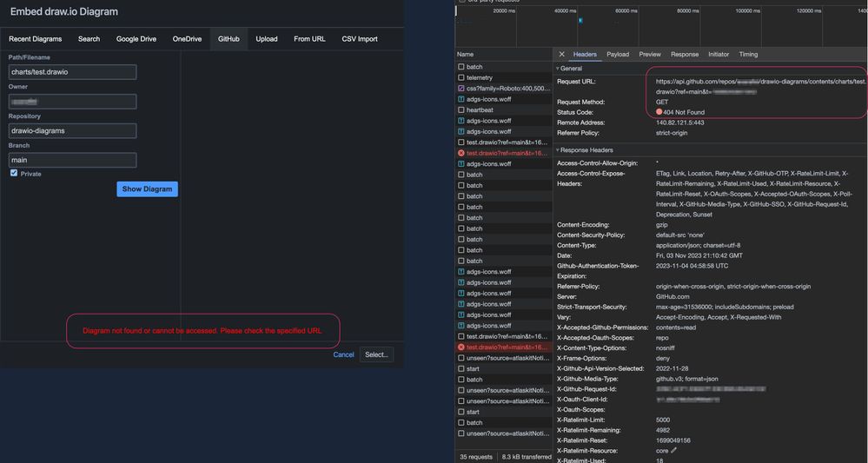
Task: Click the nosniff header value
Action: (x=666, y=348)
